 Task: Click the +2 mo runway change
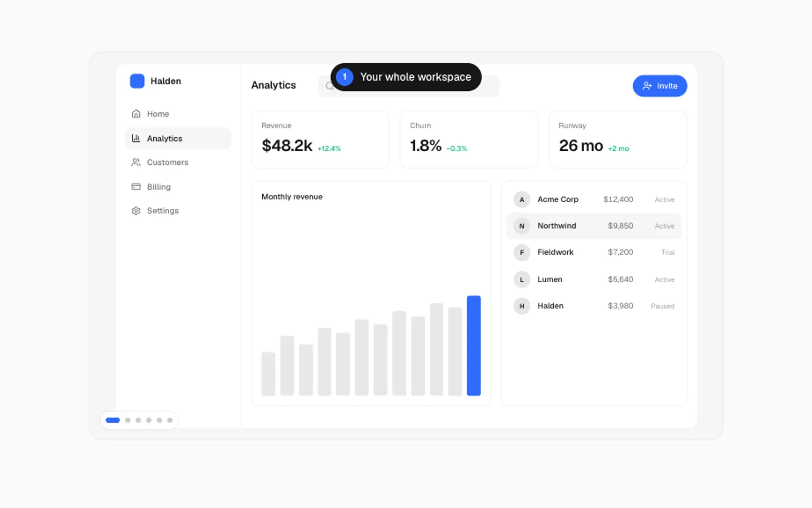pyautogui.click(x=619, y=148)
